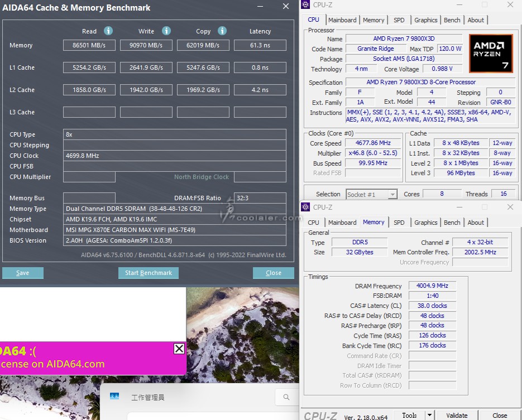
Task: Select the Bench tab in upper CPU-Z window
Action: pos(452,20)
